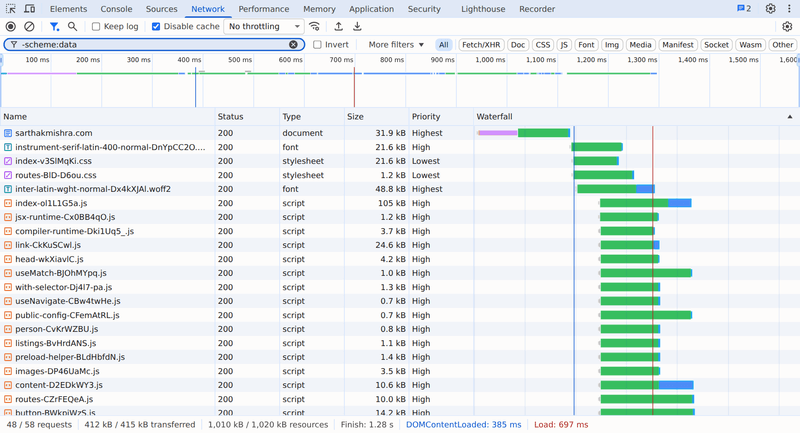Filter requests by JS type

[x=564, y=45]
